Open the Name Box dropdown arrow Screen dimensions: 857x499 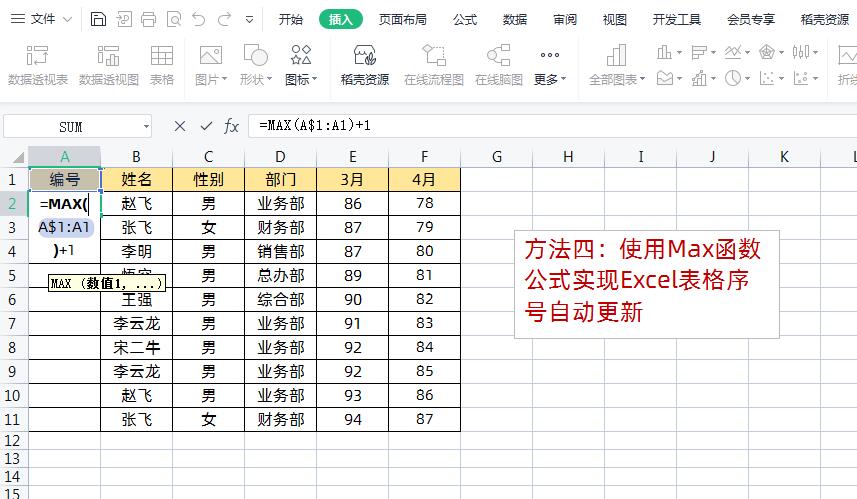coord(146,127)
